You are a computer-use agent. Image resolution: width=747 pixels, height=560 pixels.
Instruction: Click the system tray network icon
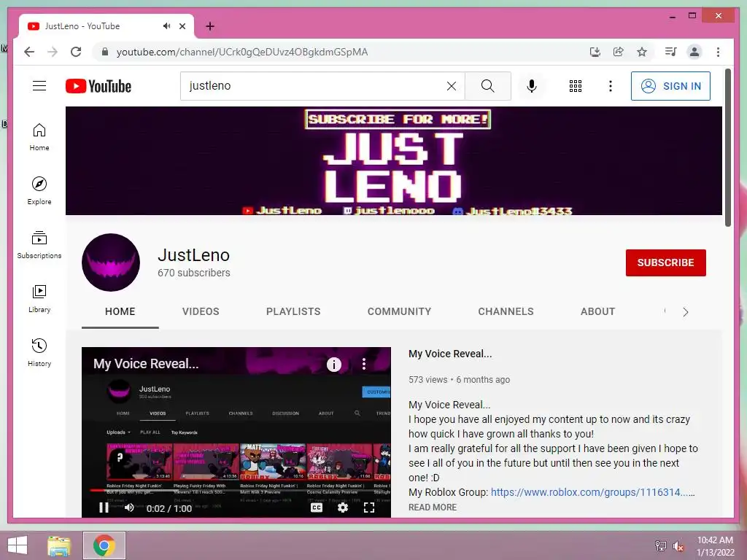pyautogui.click(x=661, y=545)
